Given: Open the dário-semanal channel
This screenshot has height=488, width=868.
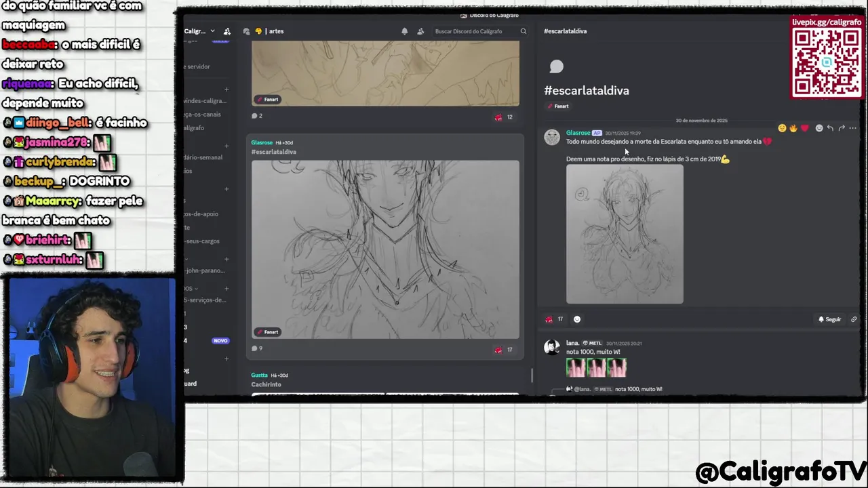Looking at the screenshot, I should tap(203, 157).
